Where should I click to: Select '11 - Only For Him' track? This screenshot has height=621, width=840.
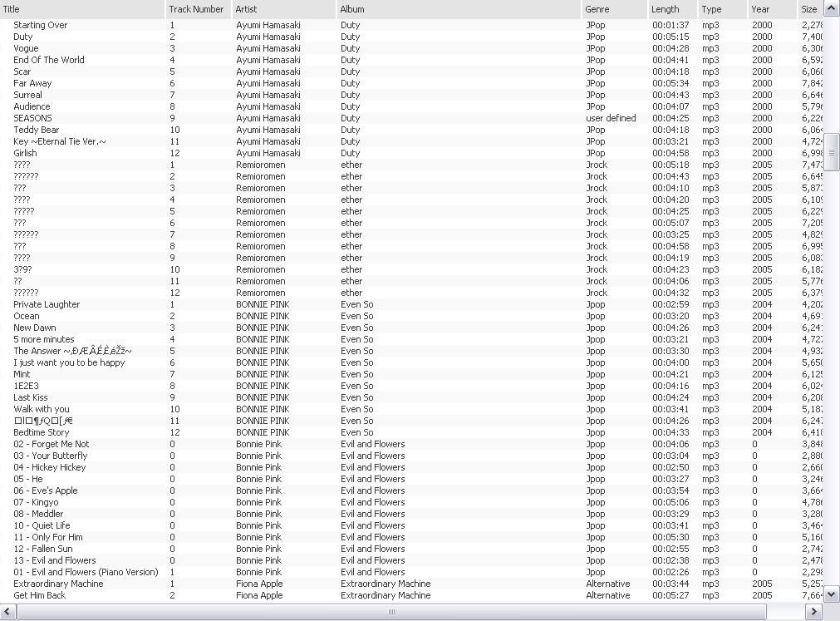coord(48,537)
